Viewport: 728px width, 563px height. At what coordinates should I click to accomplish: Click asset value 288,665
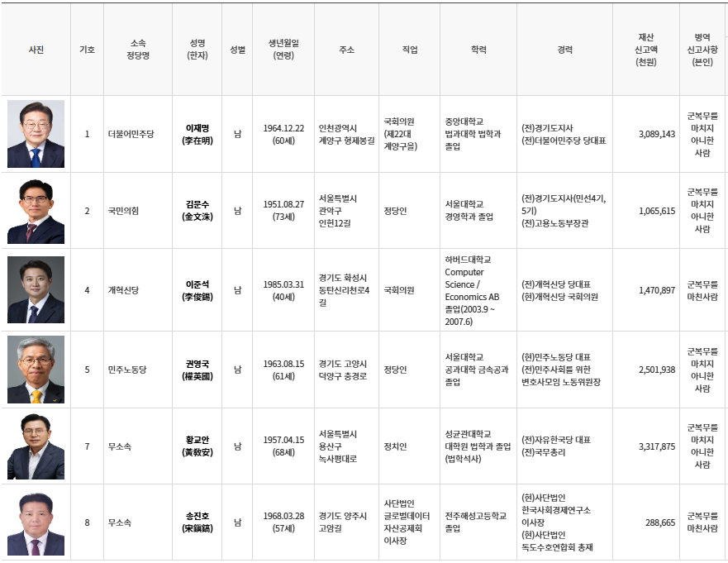point(660,522)
